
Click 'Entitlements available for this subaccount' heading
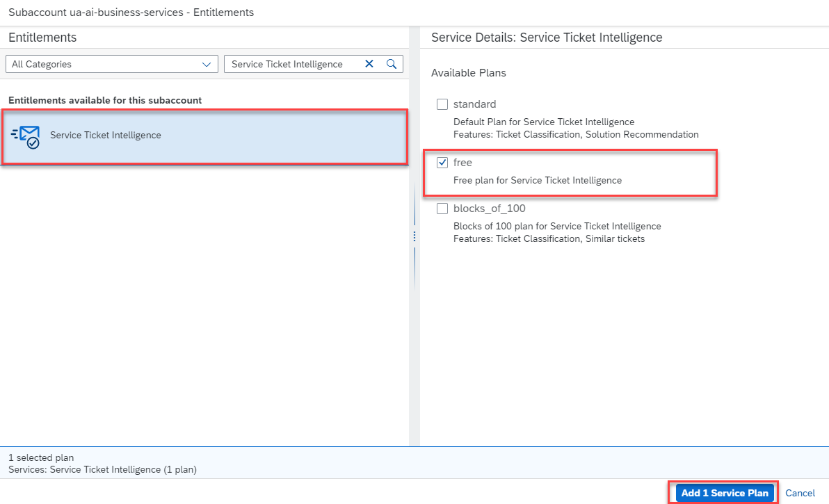click(x=105, y=100)
